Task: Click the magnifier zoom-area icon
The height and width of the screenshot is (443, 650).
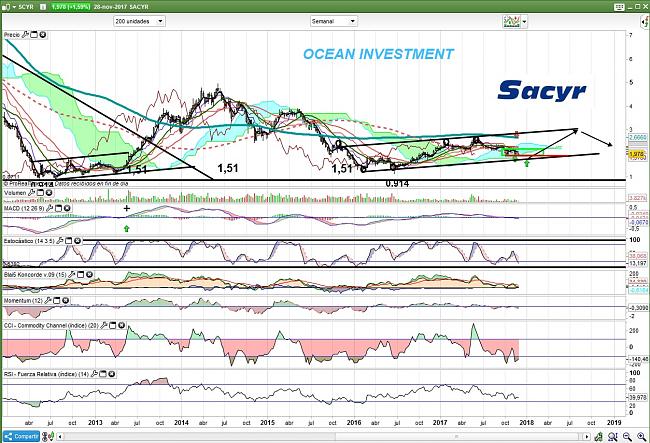Action: [613, 436]
